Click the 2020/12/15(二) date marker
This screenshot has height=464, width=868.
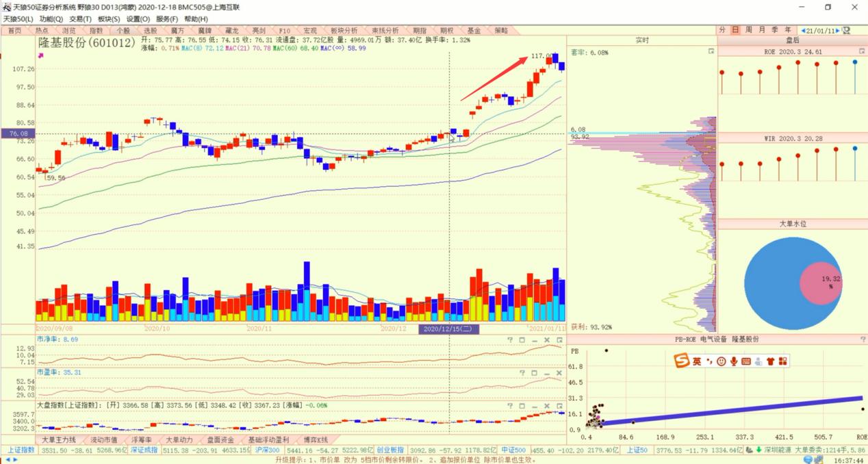pyautogui.click(x=449, y=329)
